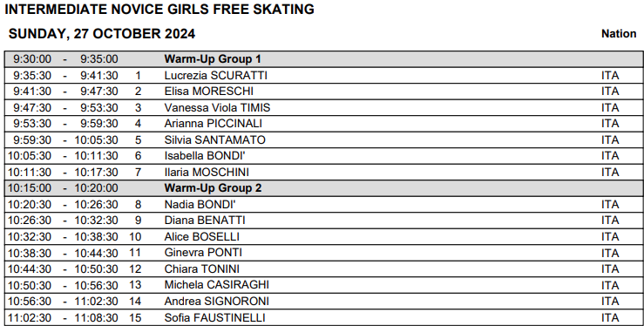Viewport: 644px width, 326px height.
Task: Select skater Lucrezia SCURATTI
Action: (x=215, y=76)
